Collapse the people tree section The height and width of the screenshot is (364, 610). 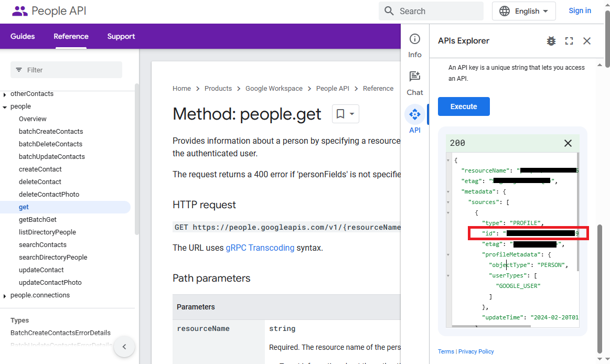coord(4,107)
